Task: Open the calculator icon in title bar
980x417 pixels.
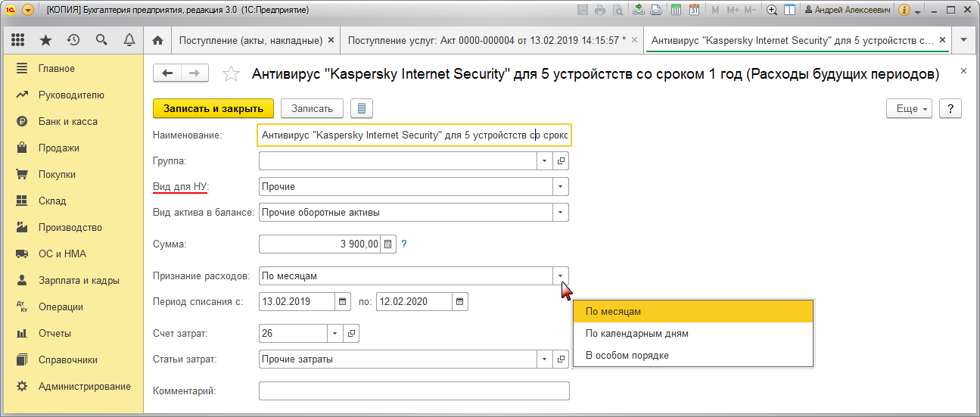Action: click(675, 10)
